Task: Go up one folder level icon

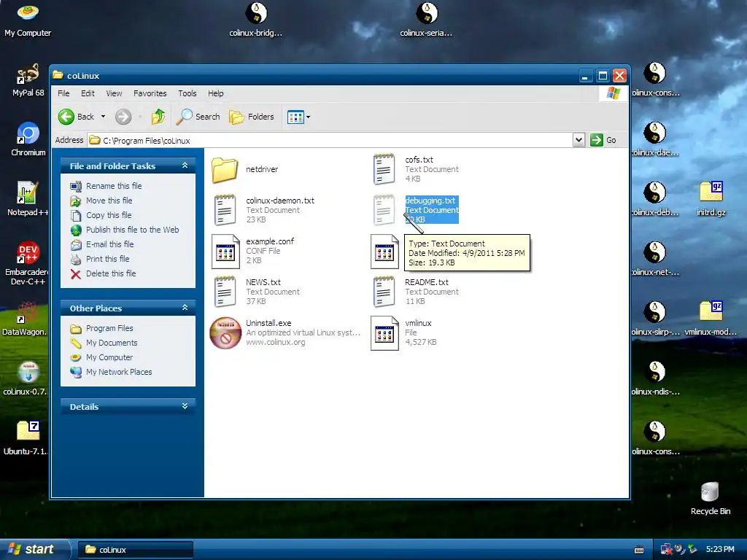Action: tap(158, 117)
